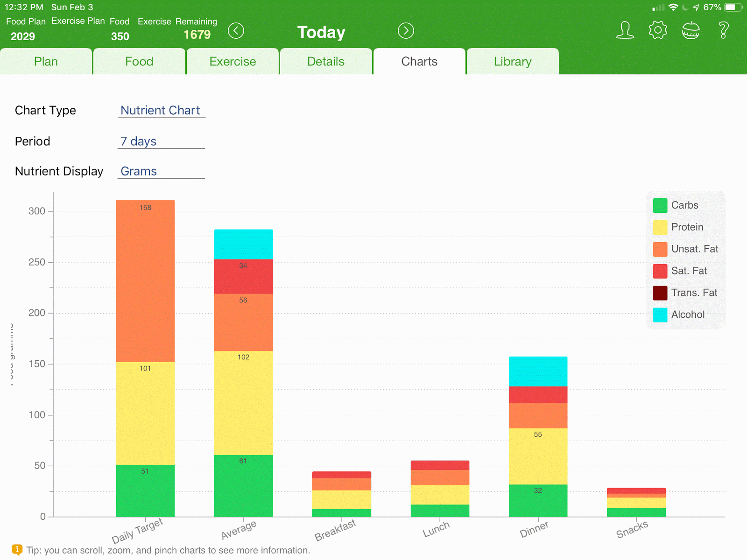The height and width of the screenshot is (560, 747).
Task: Tap the Alcohol cyan legend swatch
Action: point(660,315)
